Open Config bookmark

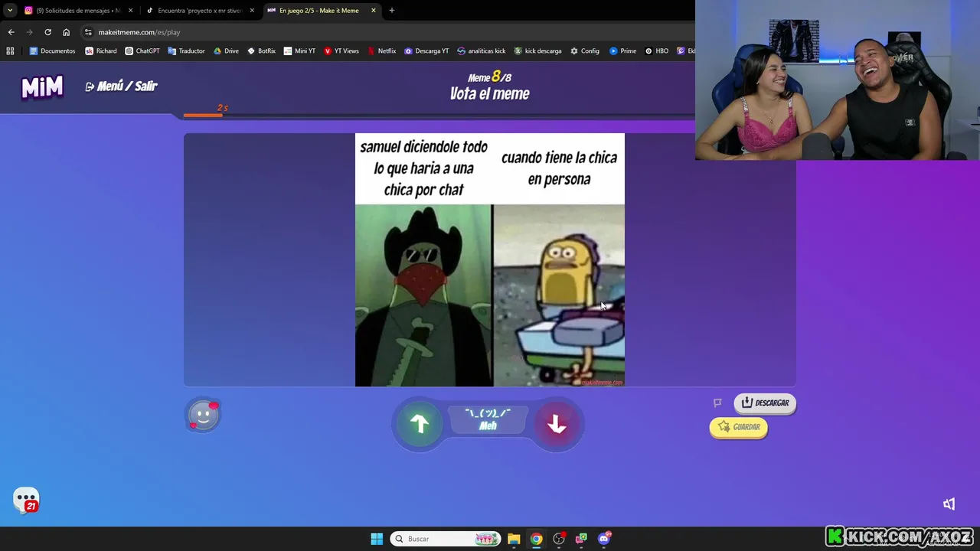click(x=585, y=51)
